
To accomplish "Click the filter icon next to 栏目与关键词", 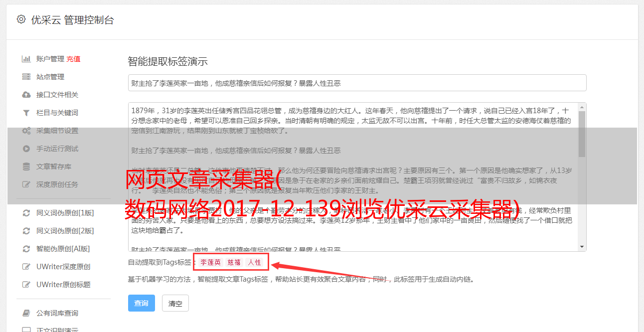I will pyautogui.click(x=26, y=113).
